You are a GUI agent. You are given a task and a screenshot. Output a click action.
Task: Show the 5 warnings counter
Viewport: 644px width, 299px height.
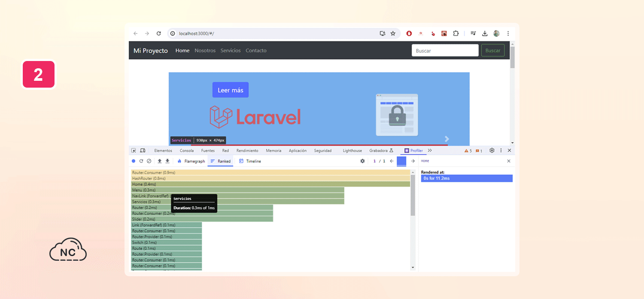tap(468, 151)
